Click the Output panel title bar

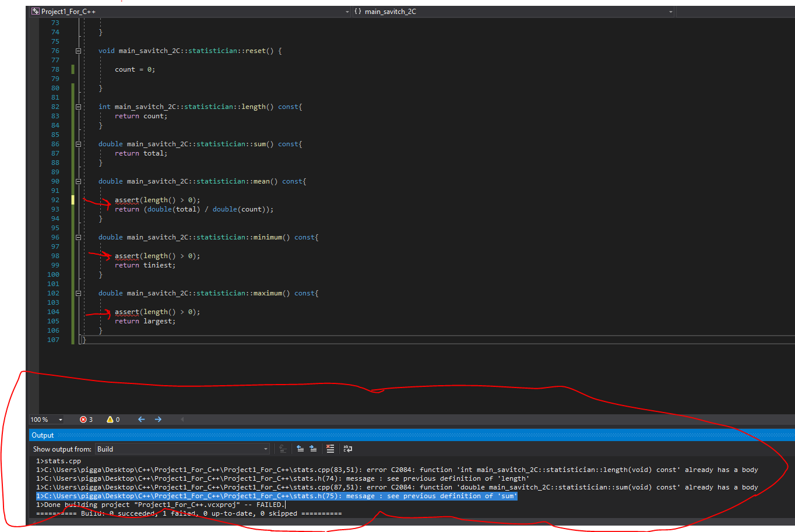coord(411,435)
